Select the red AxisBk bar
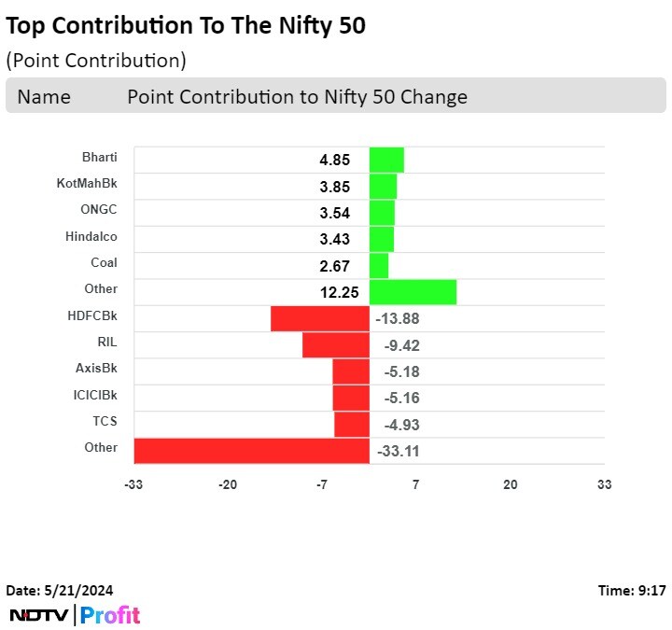This screenshot has width=672, height=630. point(351,371)
